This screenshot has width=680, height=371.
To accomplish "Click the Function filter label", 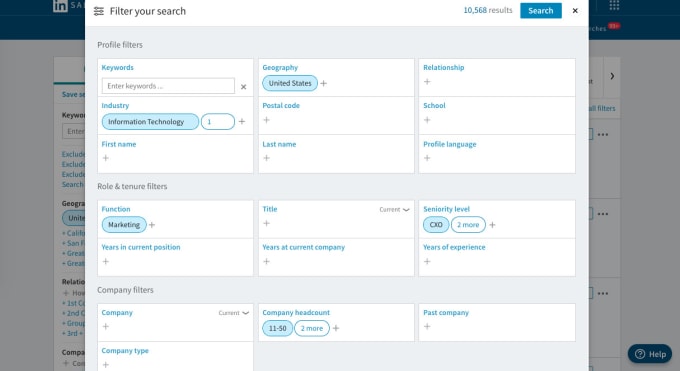I will point(116,209).
